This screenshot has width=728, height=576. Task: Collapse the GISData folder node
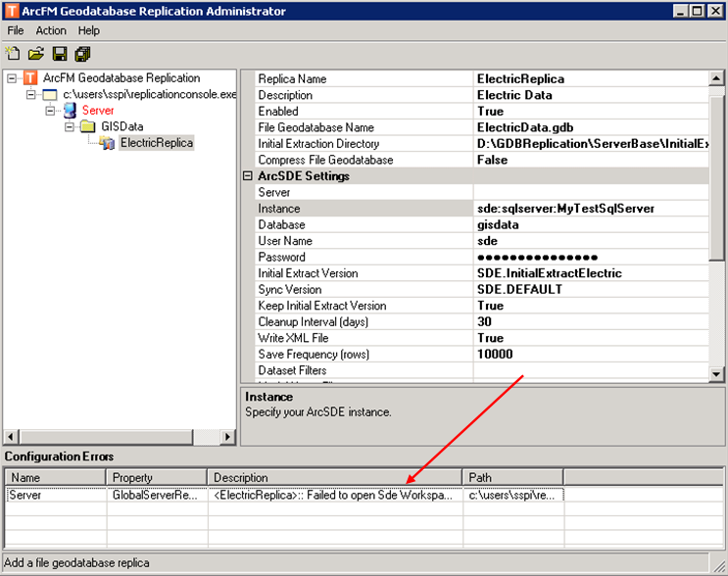pos(70,126)
